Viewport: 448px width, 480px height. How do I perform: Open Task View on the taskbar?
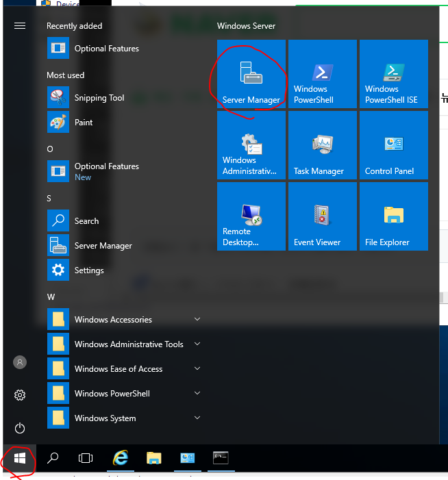(86, 458)
